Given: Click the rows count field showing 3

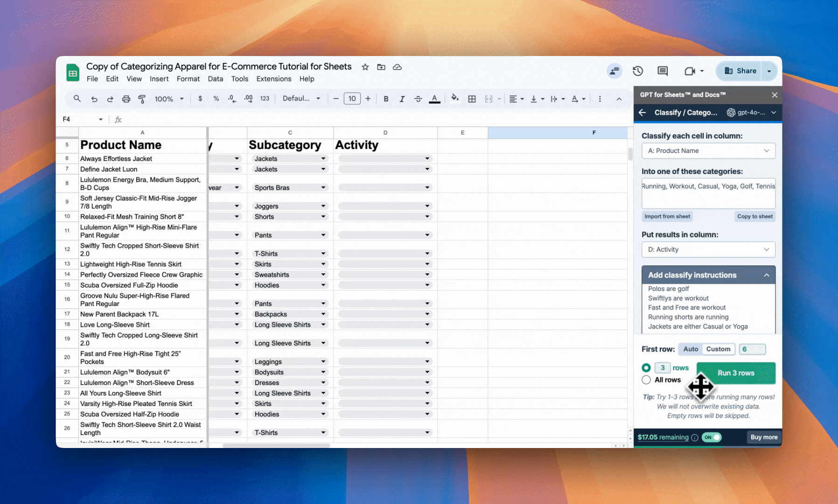Looking at the screenshot, I should (663, 368).
